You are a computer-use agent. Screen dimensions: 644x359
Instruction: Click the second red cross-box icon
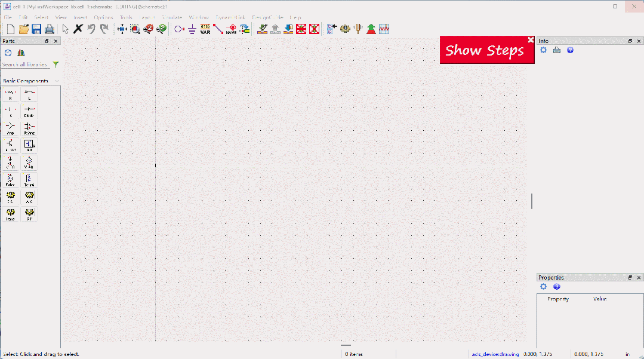314,29
